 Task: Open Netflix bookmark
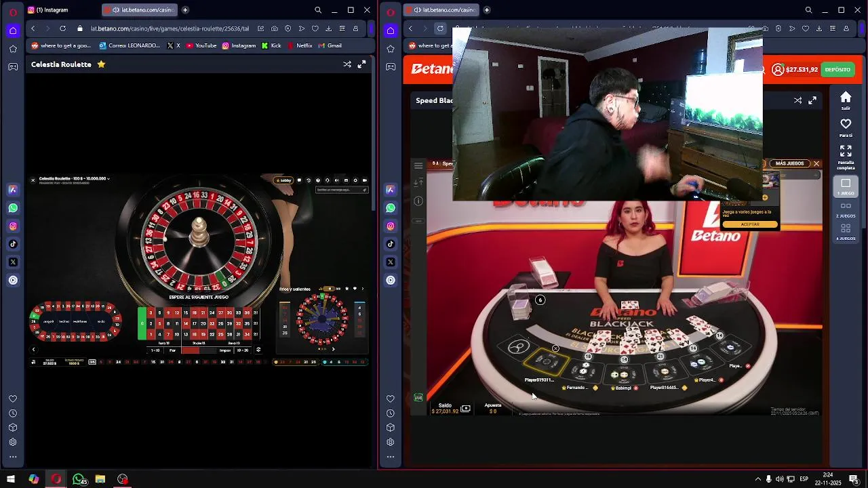coord(299,45)
